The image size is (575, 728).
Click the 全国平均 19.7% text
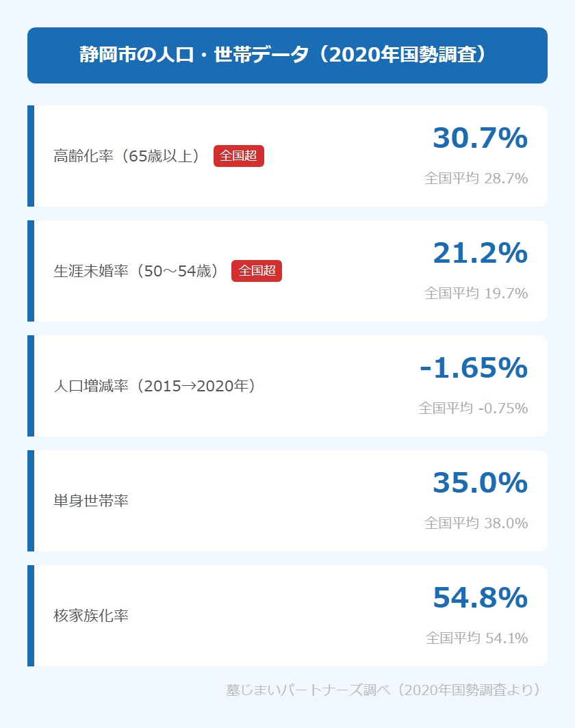point(476,294)
